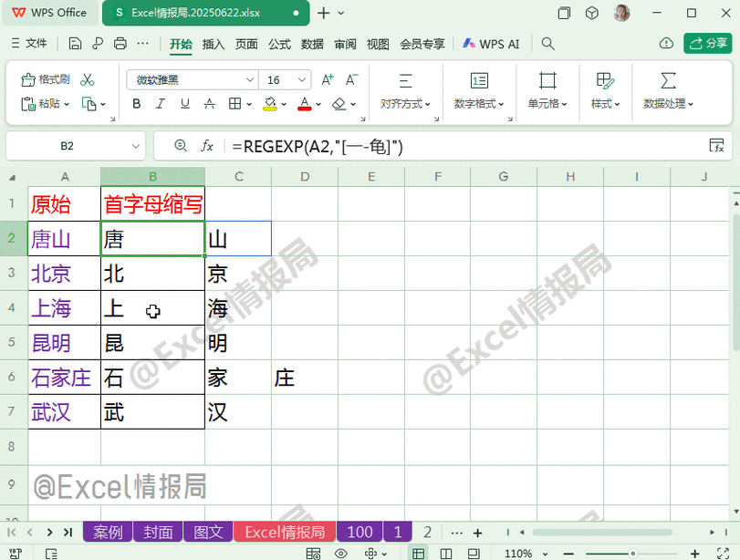
Task: Click the borders icon
Action: click(x=235, y=104)
